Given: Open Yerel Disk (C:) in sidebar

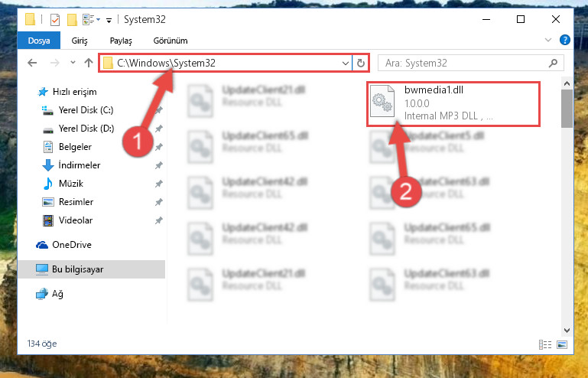Looking at the screenshot, I should pos(86,110).
